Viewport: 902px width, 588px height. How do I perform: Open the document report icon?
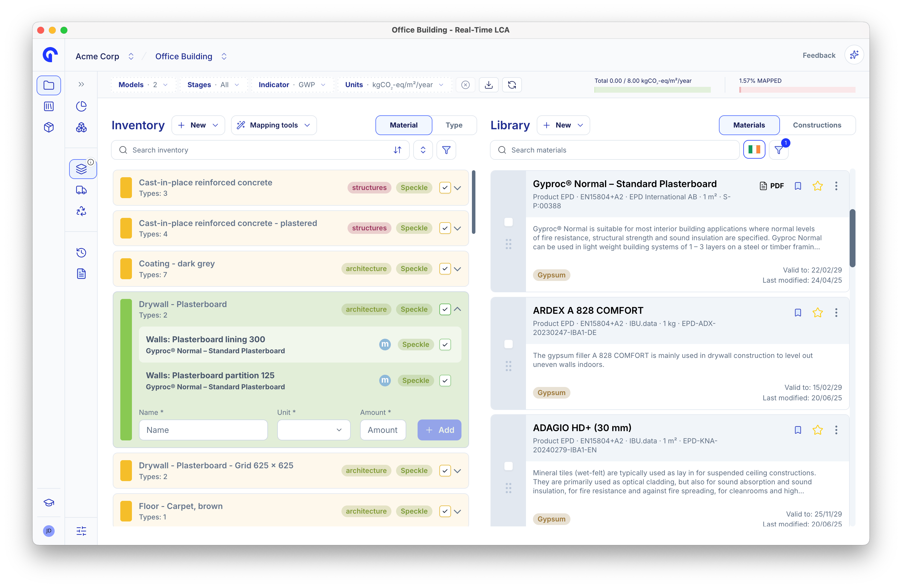tap(81, 274)
